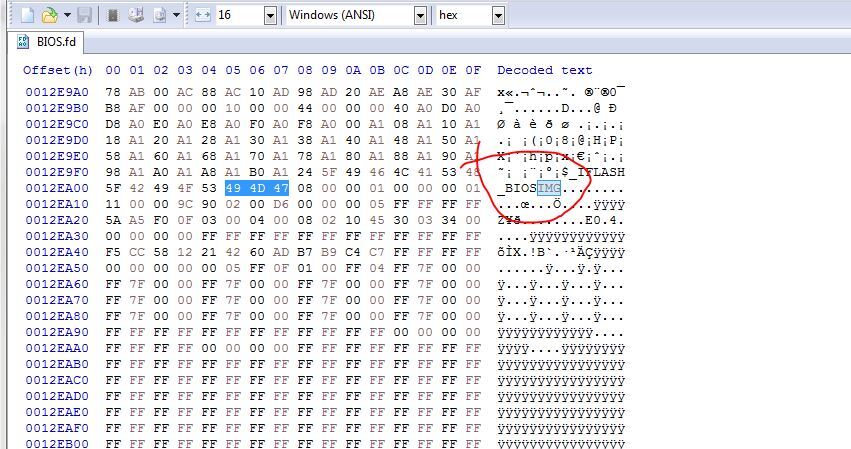The width and height of the screenshot is (851, 449).
Task: Select offset row 0012E9D0
Action: click(x=57, y=140)
